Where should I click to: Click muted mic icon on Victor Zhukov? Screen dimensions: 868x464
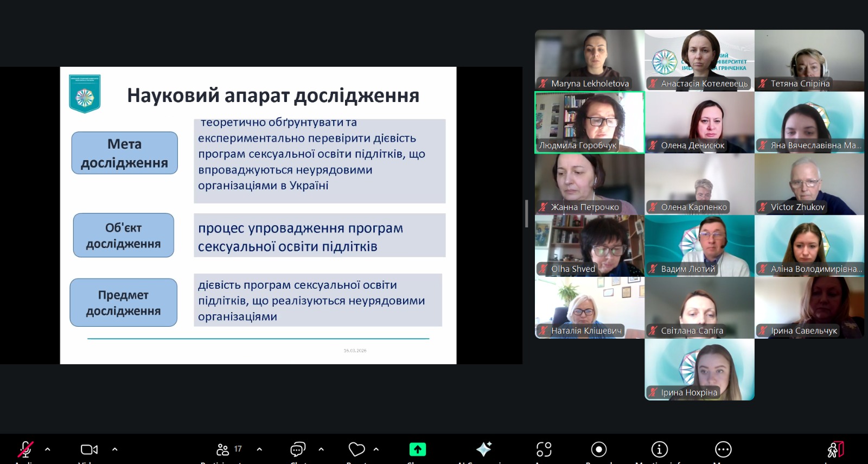pos(763,207)
